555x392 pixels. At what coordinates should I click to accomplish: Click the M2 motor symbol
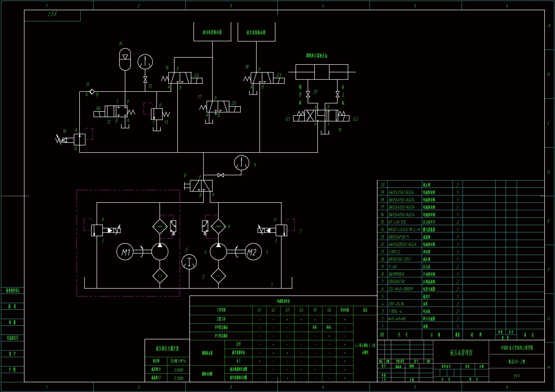(253, 252)
